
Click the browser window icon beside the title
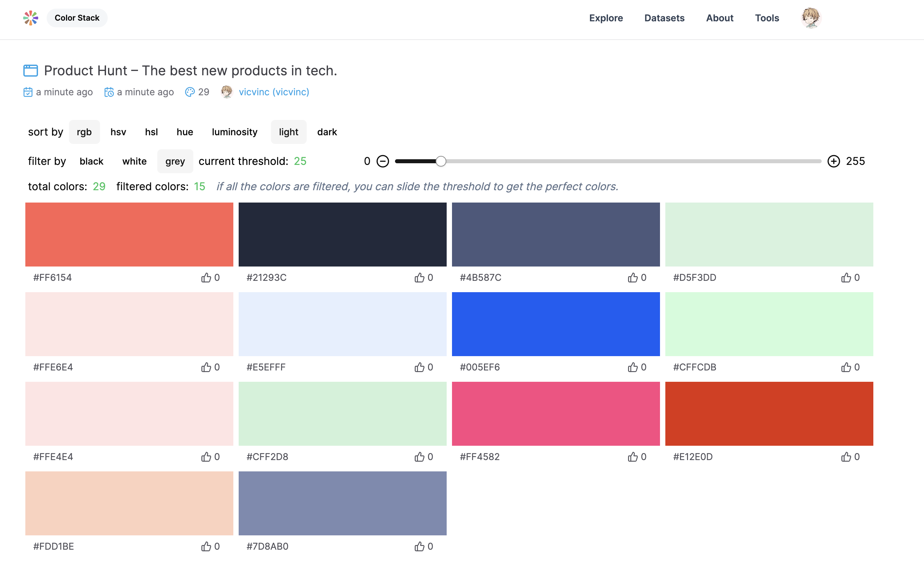pos(30,70)
